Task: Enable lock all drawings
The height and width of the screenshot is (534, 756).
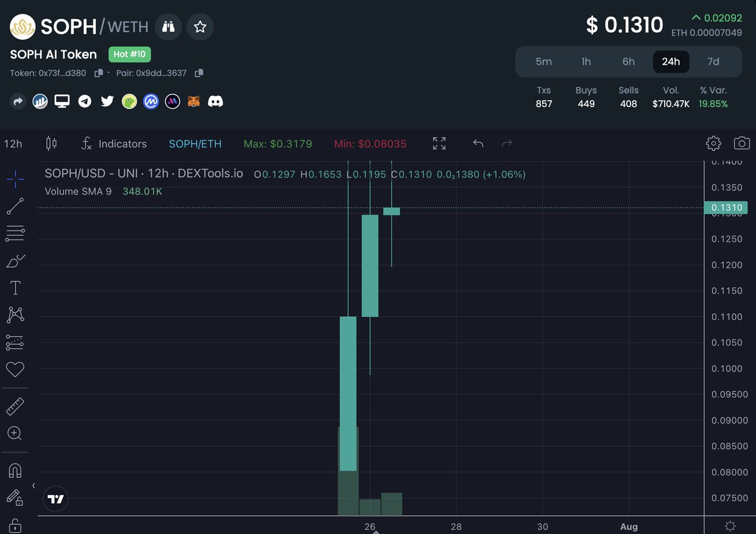Action: pyautogui.click(x=15, y=525)
